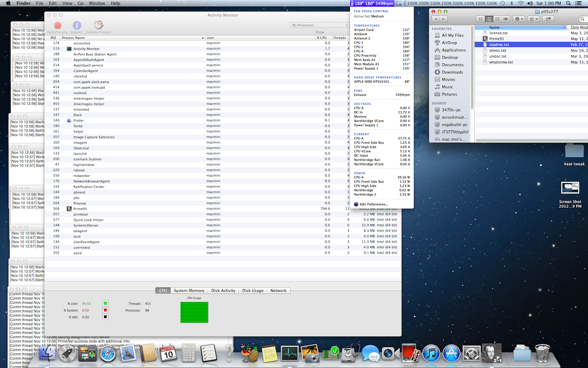This screenshot has height=368, width=588.
Task: Click the green User CPU color swatch
Action: [105, 303]
